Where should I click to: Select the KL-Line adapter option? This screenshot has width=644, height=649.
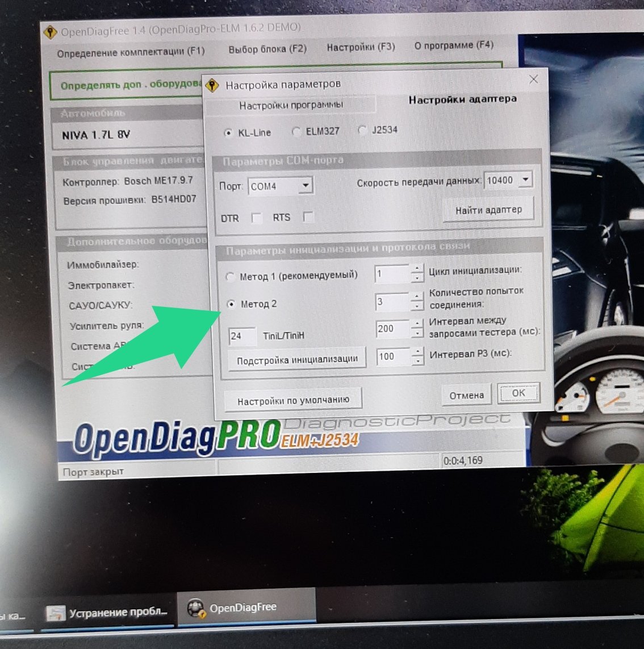pyautogui.click(x=228, y=133)
